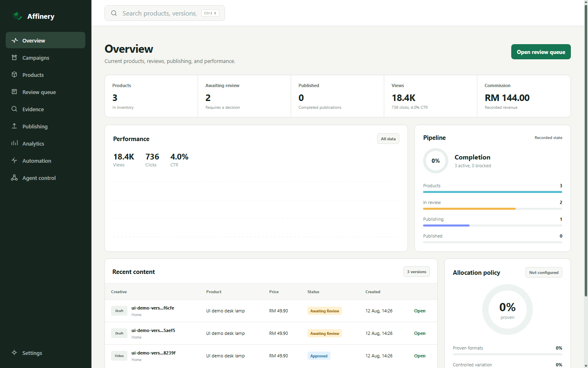Open Agent control page

[x=45, y=178]
